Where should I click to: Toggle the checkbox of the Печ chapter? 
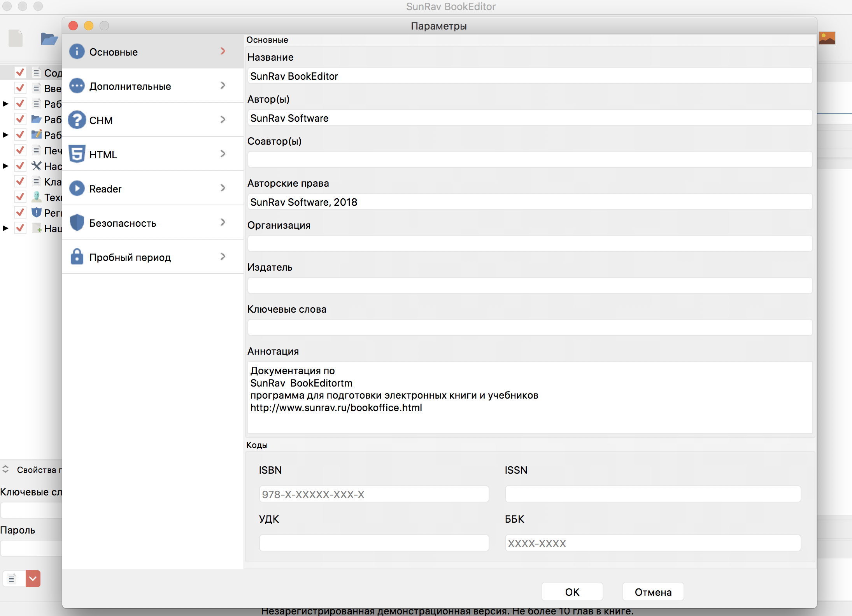click(20, 150)
